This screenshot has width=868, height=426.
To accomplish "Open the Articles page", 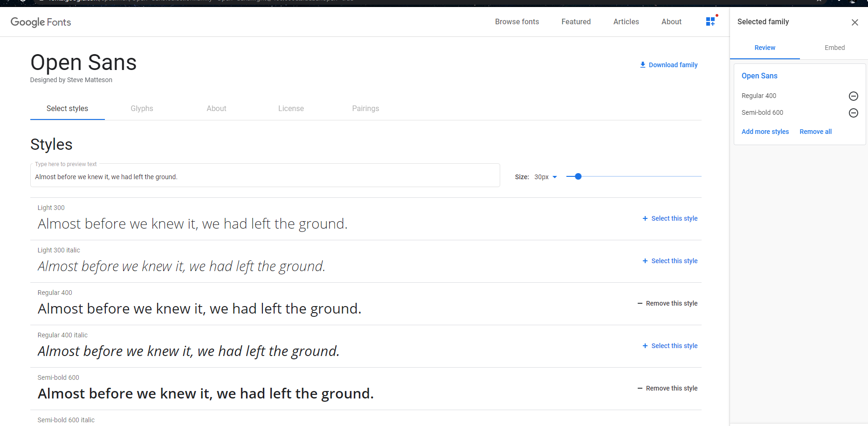I will [x=626, y=21].
